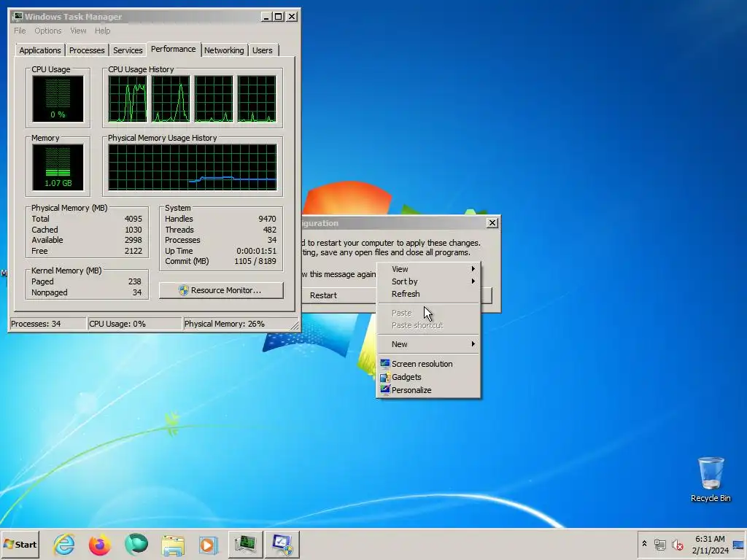
Task: Click the Gadgets menu icon
Action: tap(385, 377)
